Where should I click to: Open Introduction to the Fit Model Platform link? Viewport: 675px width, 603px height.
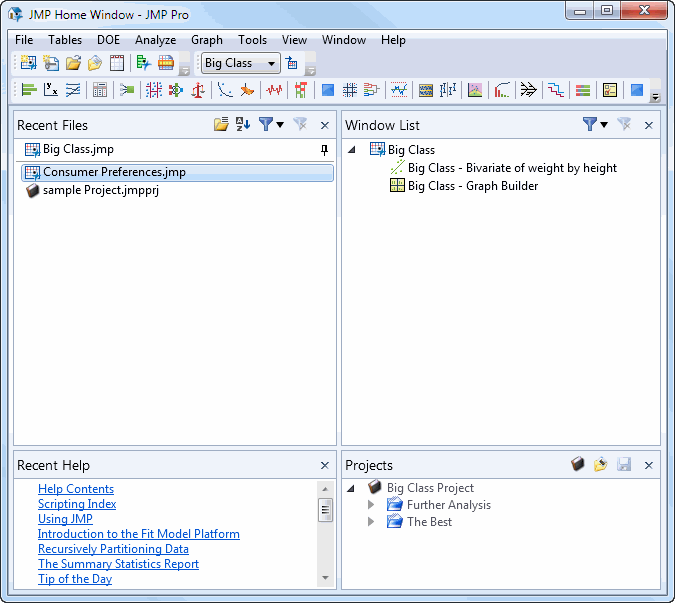(x=139, y=534)
